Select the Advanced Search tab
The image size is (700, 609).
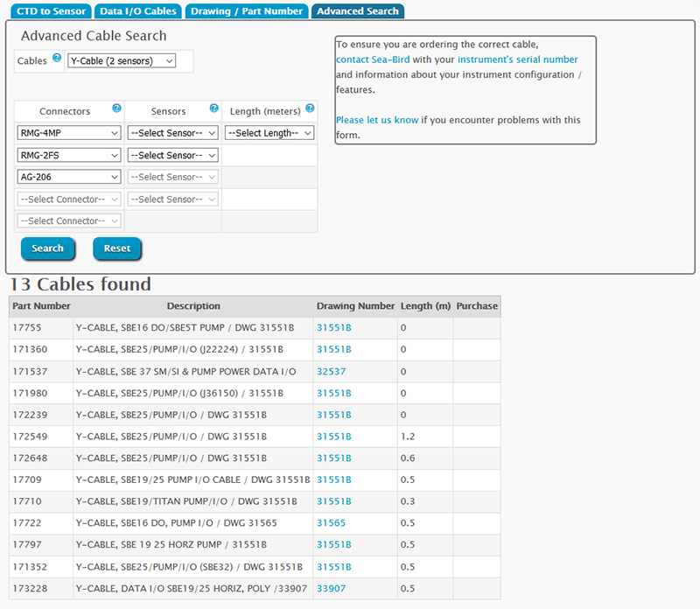click(x=357, y=11)
